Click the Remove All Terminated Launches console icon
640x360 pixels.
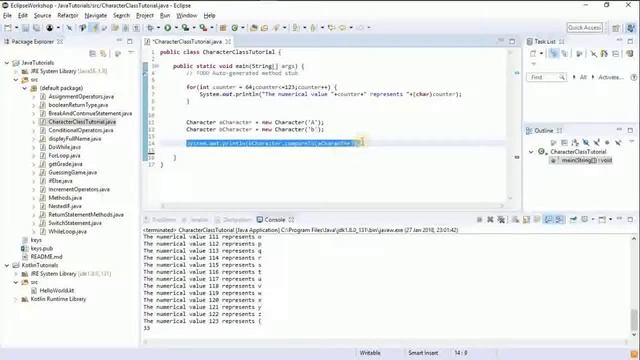(501, 220)
